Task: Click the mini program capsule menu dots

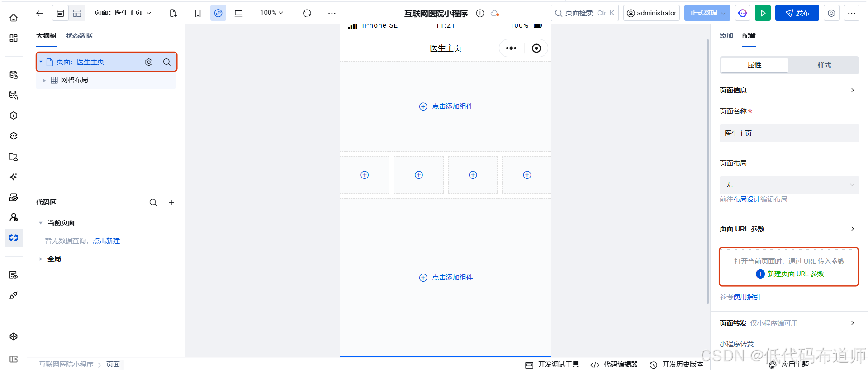Action: pyautogui.click(x=511, y=48)
